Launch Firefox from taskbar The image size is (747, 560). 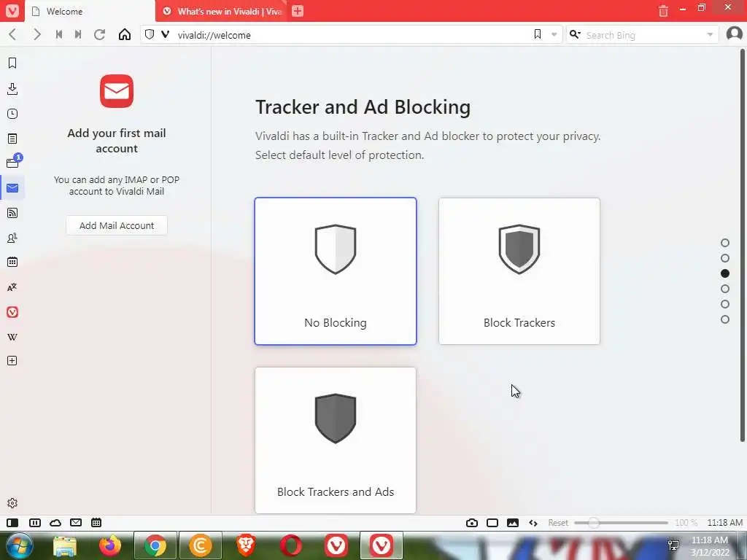110,545
